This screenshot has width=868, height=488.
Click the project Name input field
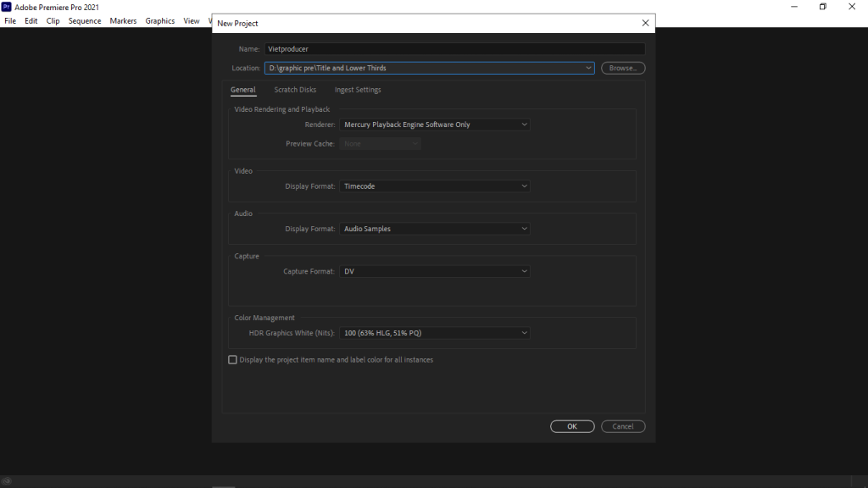pos(453,49)
